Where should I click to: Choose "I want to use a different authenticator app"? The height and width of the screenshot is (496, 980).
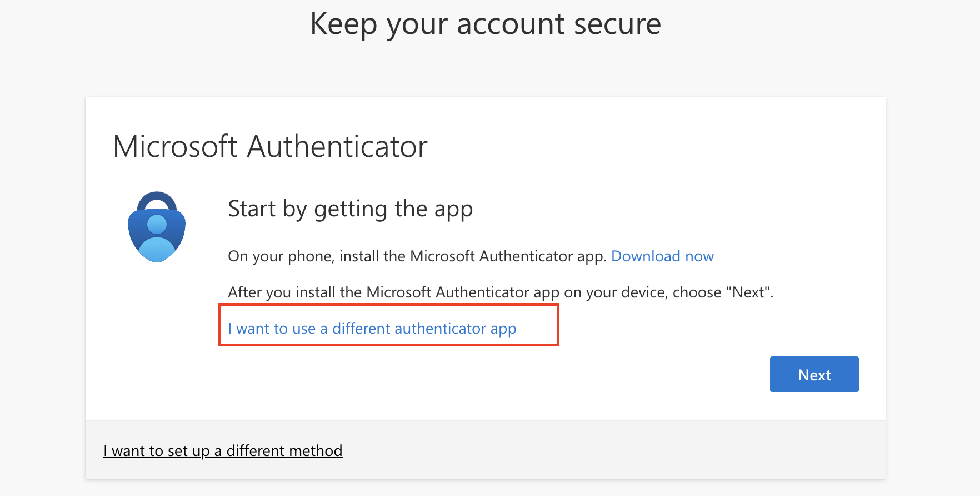372,329
